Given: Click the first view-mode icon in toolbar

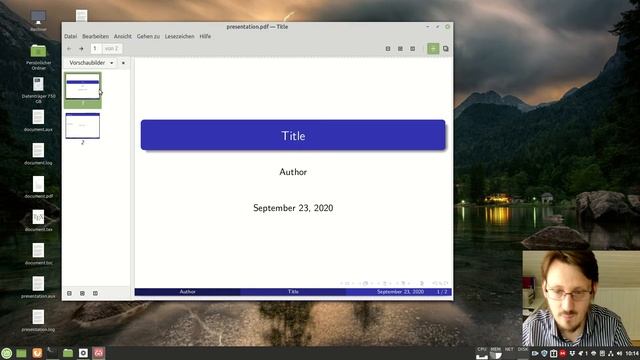Looking at the screenshot, I should tap(388, 49).
